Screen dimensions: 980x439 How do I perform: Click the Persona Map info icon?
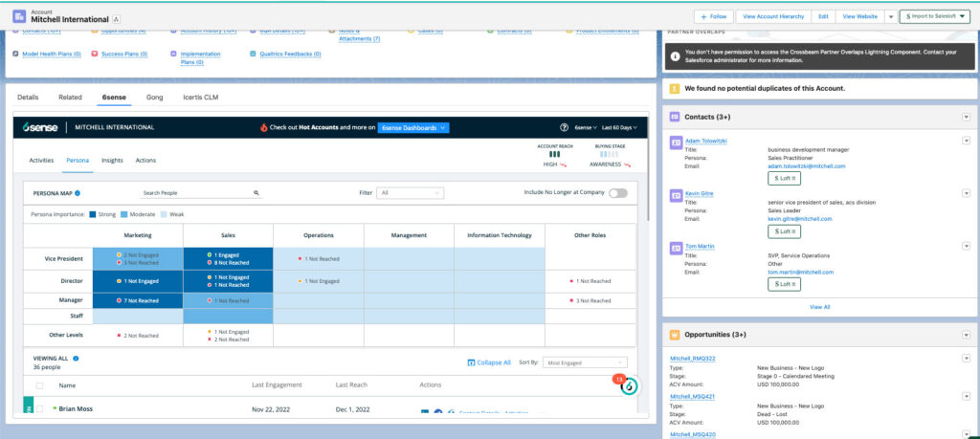point(81,192)
